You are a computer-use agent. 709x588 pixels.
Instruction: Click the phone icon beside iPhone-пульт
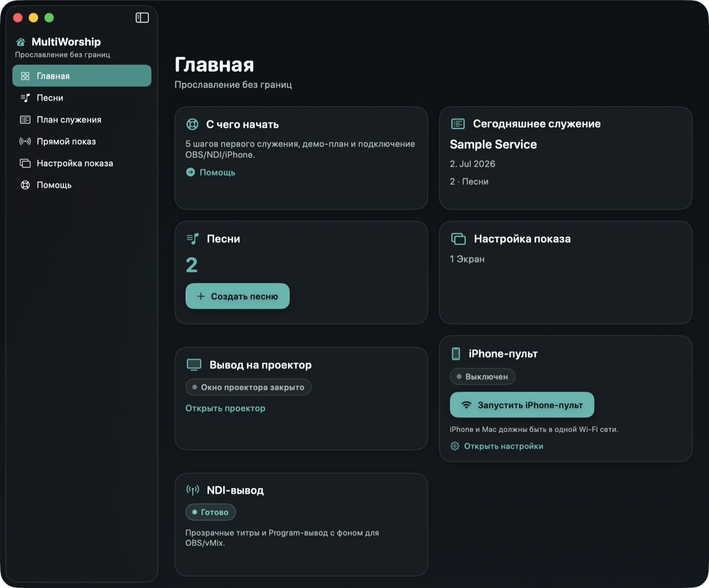[x=456, y=354]
